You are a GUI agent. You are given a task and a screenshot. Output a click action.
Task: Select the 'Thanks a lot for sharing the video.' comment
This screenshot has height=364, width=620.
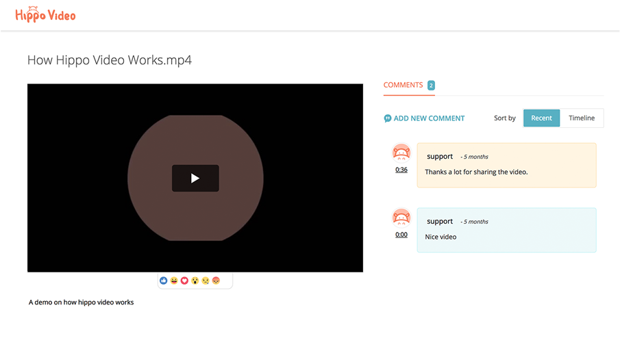(506, 165)
